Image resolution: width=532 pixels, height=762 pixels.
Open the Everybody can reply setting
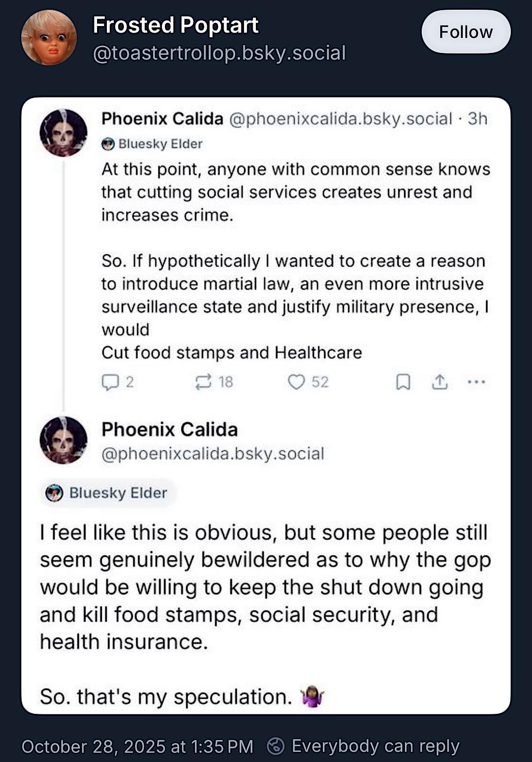[x=375, y=746]
